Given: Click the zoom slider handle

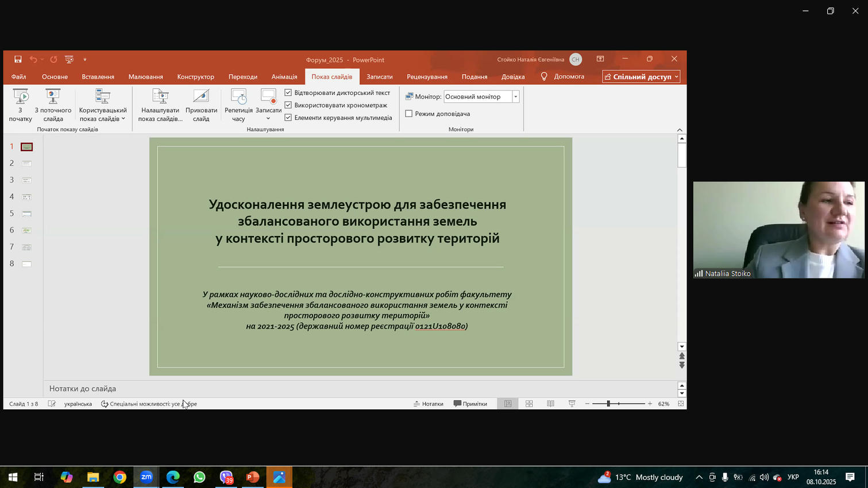Looking at the screenshot, I should 608,404.
